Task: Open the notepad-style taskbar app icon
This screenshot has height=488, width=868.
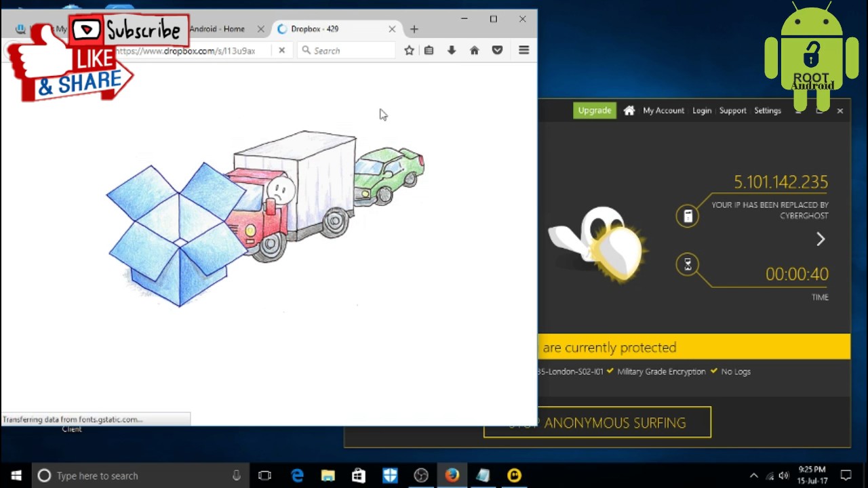Action: (x=483, y=475)
